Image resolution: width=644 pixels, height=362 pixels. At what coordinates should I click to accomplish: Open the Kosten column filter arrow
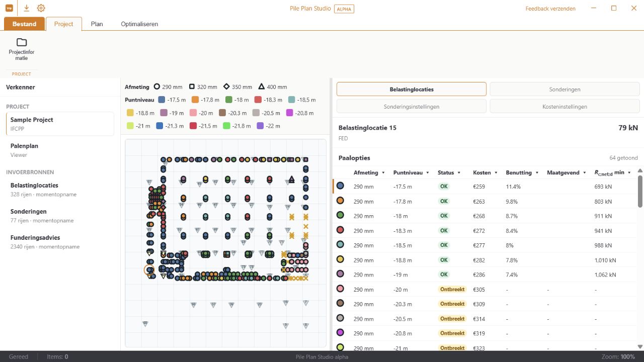(x=496, y=173)
